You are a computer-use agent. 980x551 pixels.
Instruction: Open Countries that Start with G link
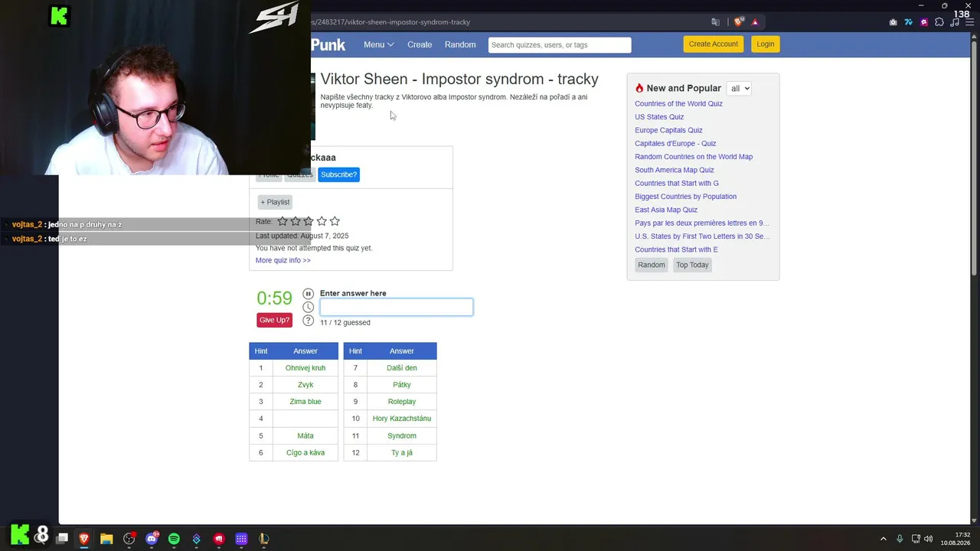677,183
